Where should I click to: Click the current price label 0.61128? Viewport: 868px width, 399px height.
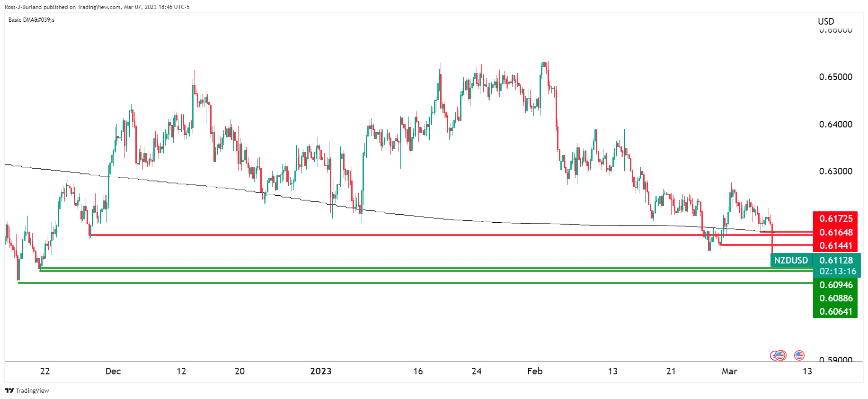[x=836, y=260]
